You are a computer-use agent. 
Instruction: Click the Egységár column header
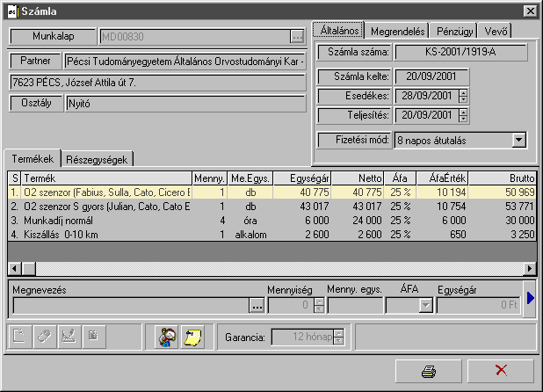click(x=302, y=178)
